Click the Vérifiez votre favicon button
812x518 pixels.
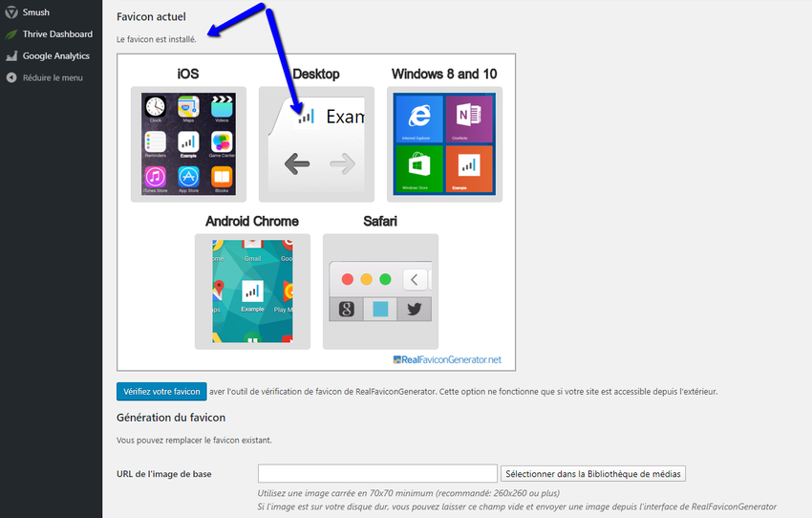coord(161,392)
